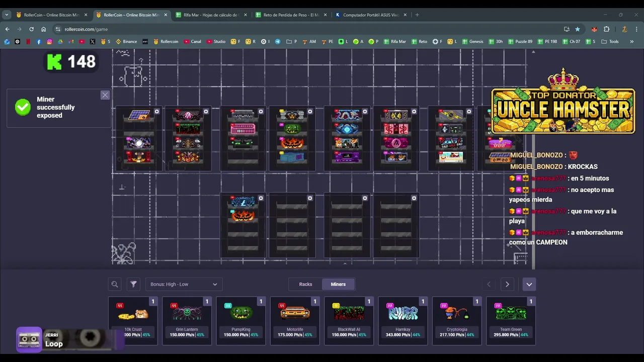The height and width of the screenshot is (362, 644).
Task: Open the YouTube Studio bookmark
Action: (216, 42)
